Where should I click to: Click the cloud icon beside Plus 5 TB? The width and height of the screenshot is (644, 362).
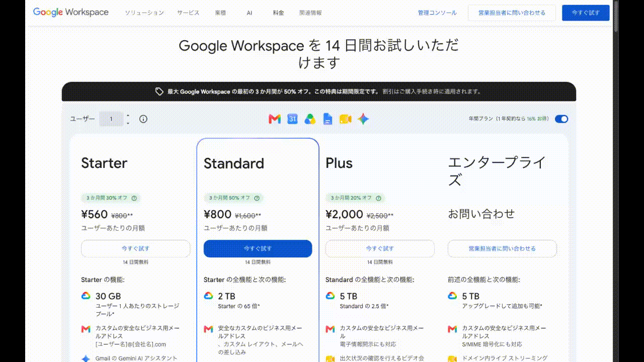[x=330, y=296]
